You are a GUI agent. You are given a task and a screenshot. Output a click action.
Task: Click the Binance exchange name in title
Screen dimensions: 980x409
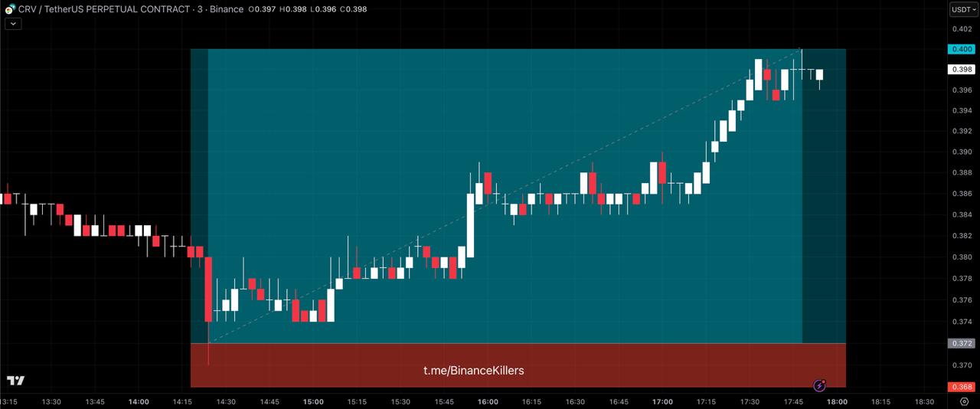[x=226, y=9]
